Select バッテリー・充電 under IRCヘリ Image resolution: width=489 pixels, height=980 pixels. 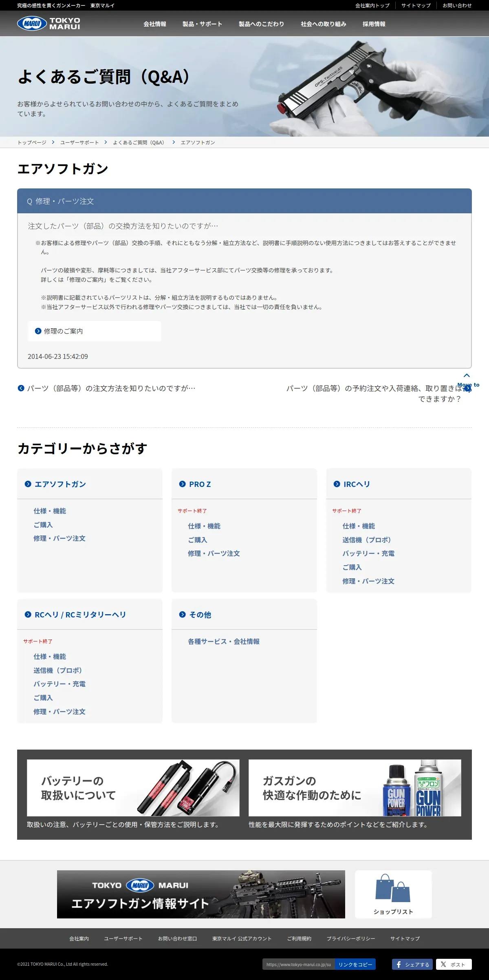point(368,553)
